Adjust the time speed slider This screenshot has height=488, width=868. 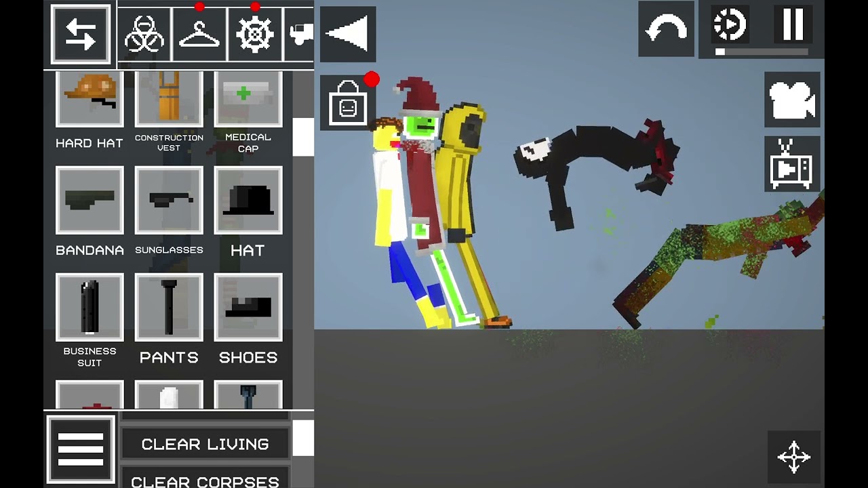click(762, 52)
